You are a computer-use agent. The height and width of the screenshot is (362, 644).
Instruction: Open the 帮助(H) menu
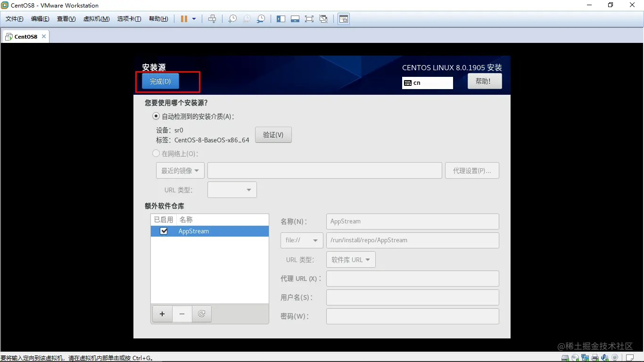[158, 19]
